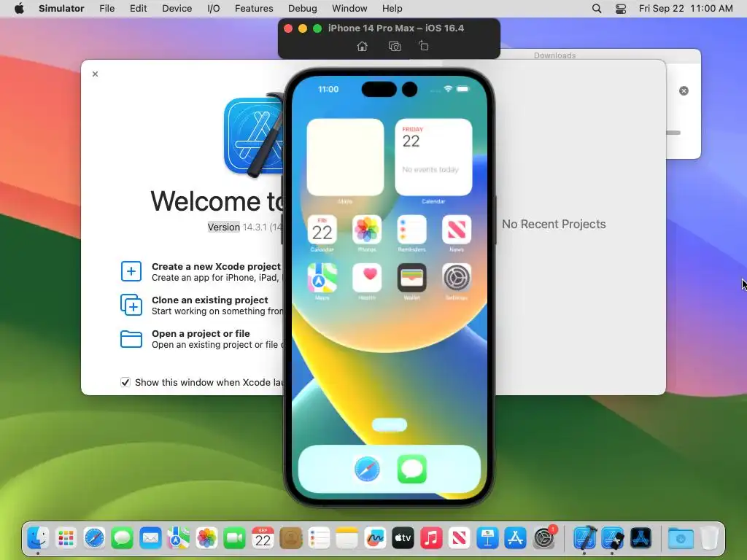This screenshot has height=560, width=747.
Task: Choose 'Create a new Xcode project'
Action: coord(203,271)
